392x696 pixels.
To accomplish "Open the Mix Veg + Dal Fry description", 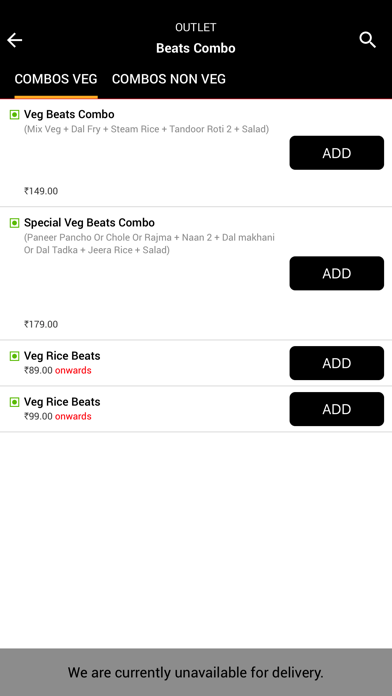I will [147, 129].
